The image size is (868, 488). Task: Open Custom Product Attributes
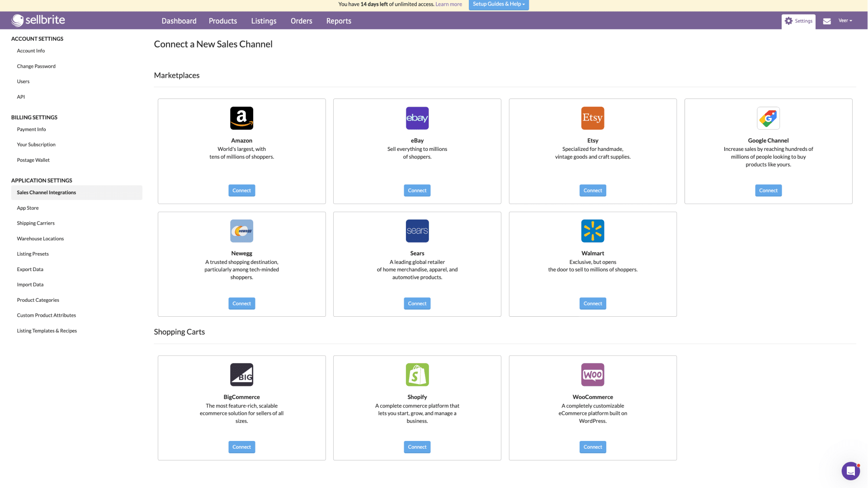tap(46, 316)
